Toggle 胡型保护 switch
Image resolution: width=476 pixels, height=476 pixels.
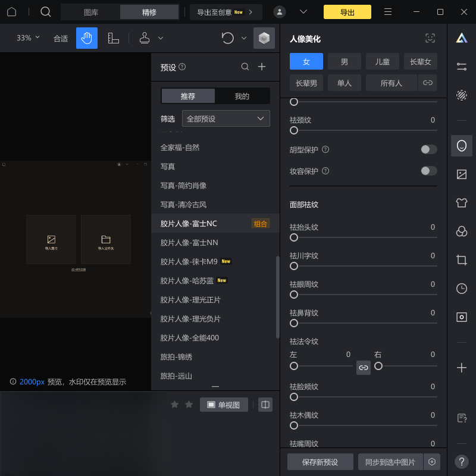coord(428,149)
